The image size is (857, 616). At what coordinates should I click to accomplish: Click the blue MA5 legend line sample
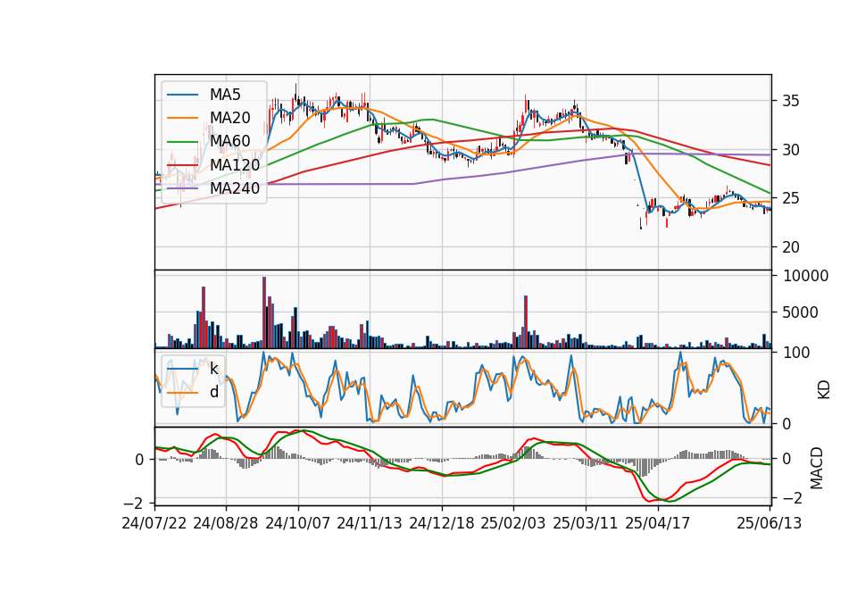[182, 95]
